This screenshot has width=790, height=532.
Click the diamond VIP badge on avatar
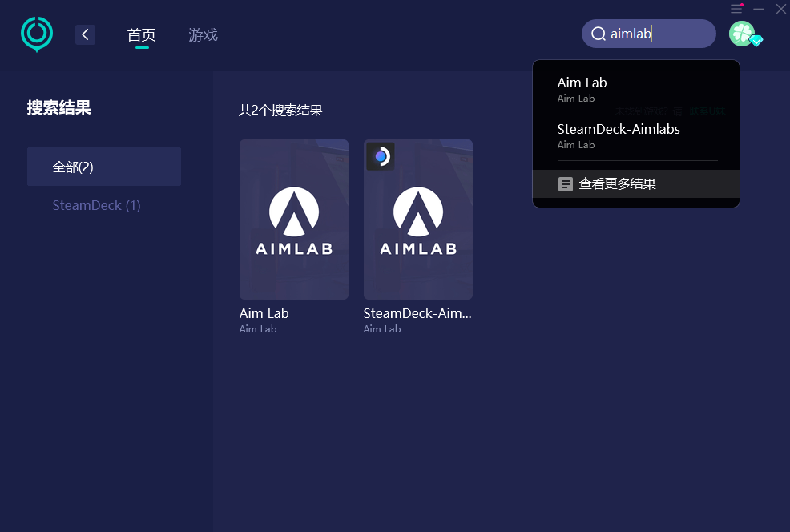click(x=756, y=41)
